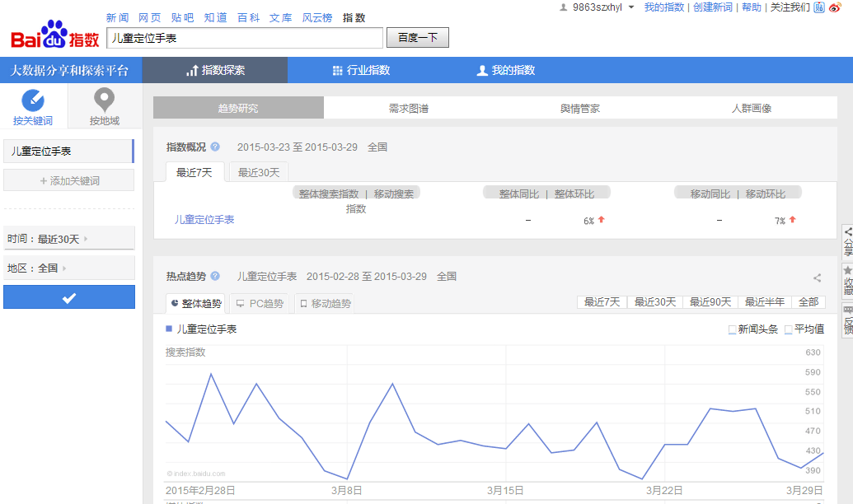
Task: Select the 按关键词 compass icon
Action: coord(33,100)
